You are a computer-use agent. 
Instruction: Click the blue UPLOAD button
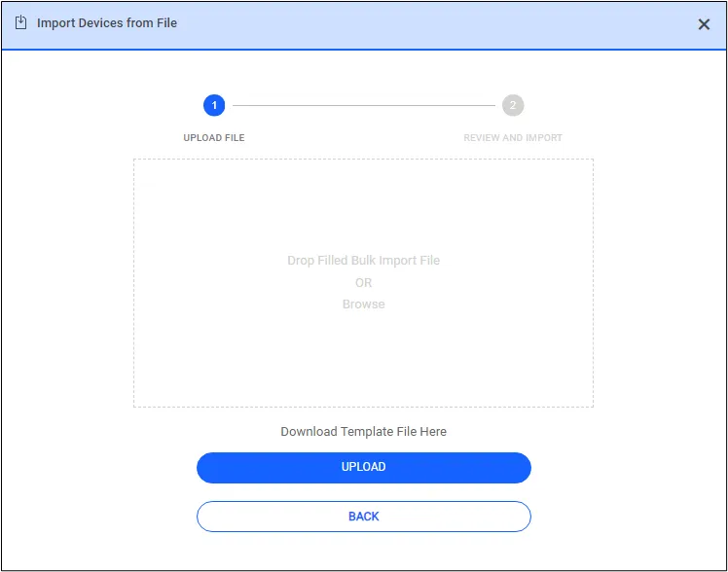click(364, 467)
